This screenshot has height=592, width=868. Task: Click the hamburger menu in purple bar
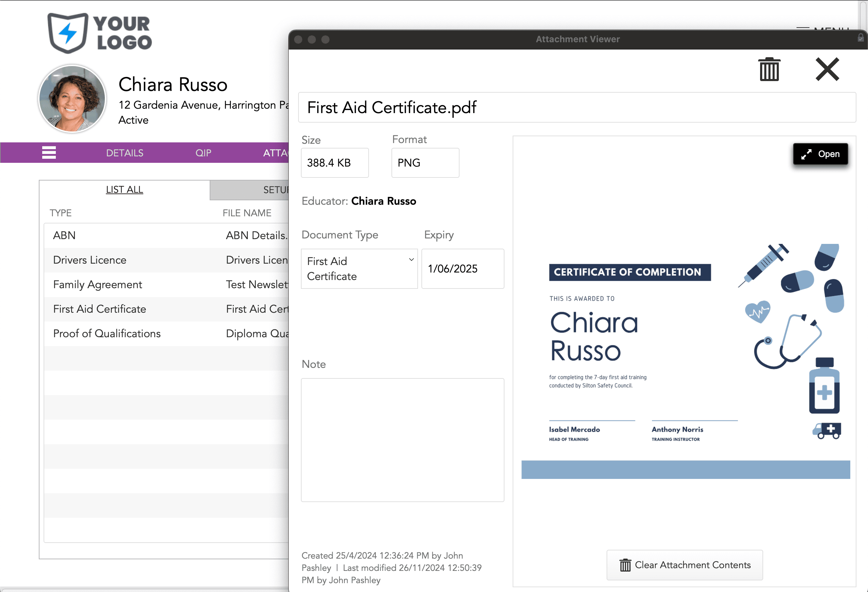[x=49, y=153]
